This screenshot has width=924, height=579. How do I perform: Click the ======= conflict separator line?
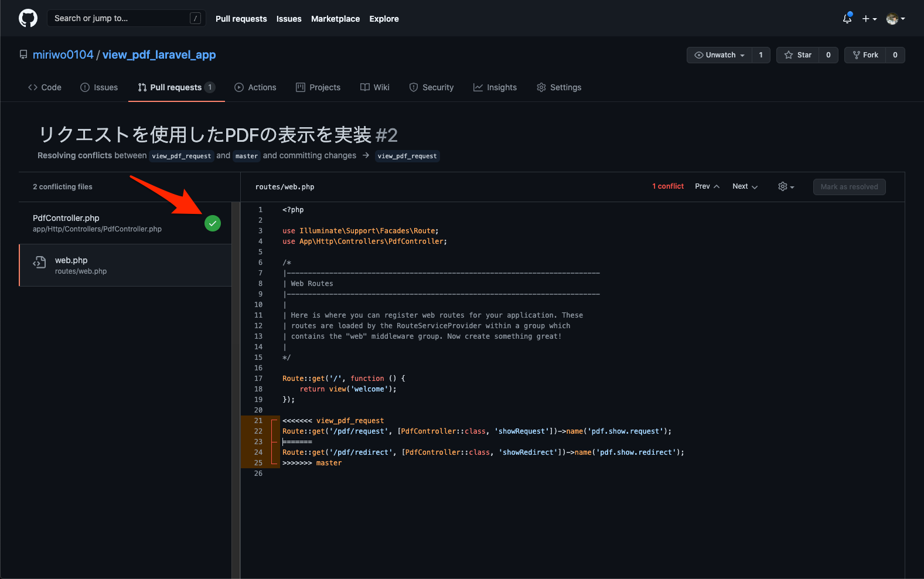coord(297,442)
